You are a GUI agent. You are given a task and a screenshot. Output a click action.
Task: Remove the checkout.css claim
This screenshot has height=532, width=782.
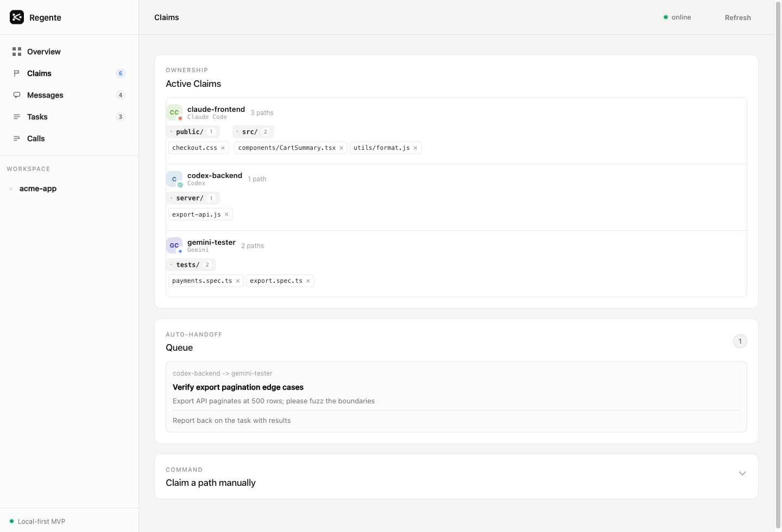point(223,148)
